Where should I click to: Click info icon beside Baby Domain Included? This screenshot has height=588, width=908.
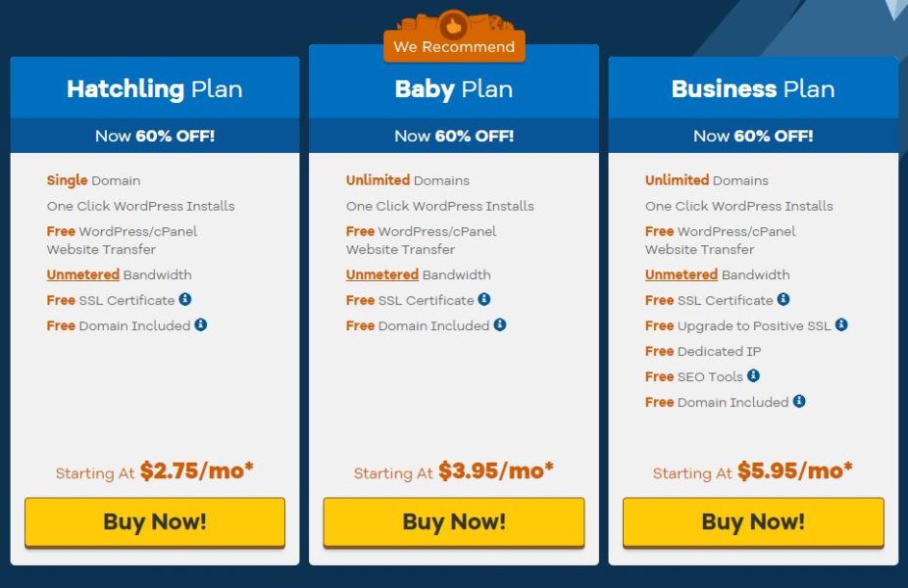(500, 325)
